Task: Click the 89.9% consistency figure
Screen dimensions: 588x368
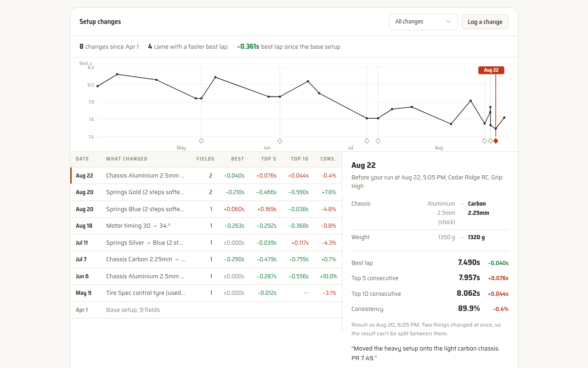Action: (469, 309)
